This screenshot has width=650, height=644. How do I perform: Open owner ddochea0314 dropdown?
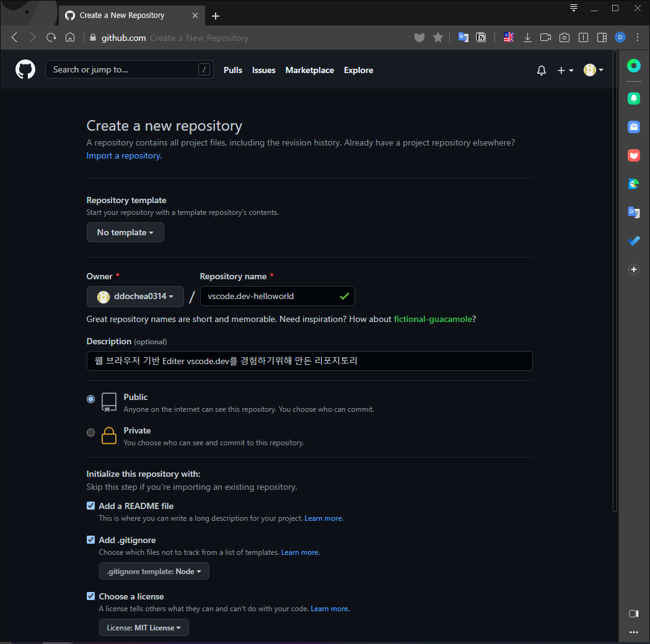coord(135,297)
